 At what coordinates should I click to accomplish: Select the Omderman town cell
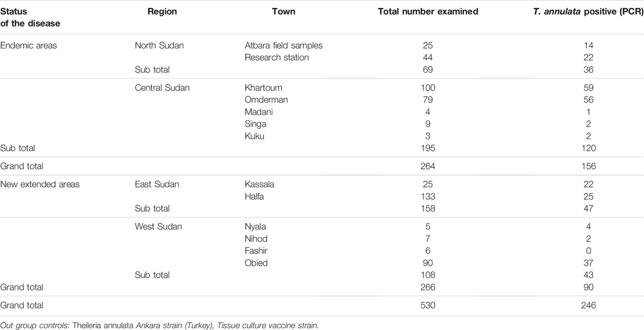click(265, 100)
